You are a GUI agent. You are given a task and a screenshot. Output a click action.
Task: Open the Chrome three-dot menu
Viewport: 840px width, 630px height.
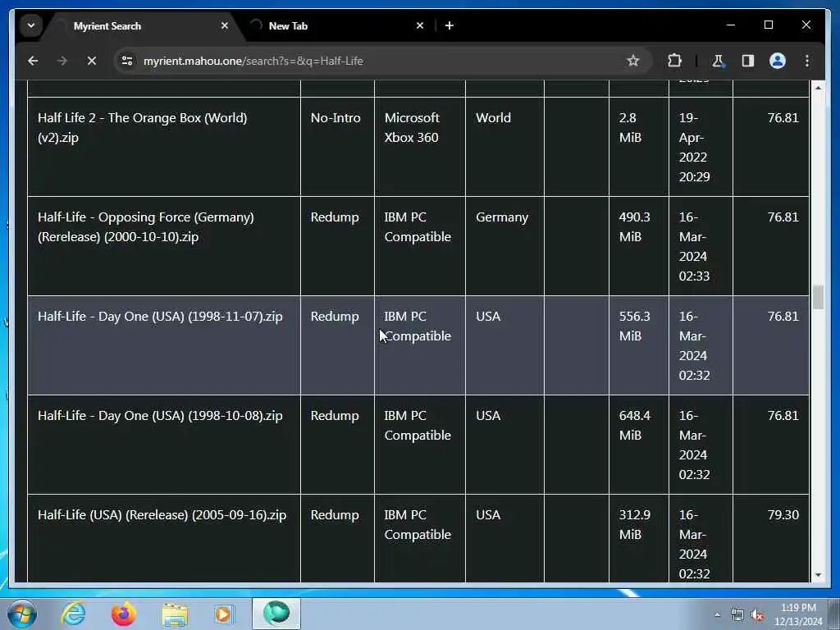pos(807,61)
